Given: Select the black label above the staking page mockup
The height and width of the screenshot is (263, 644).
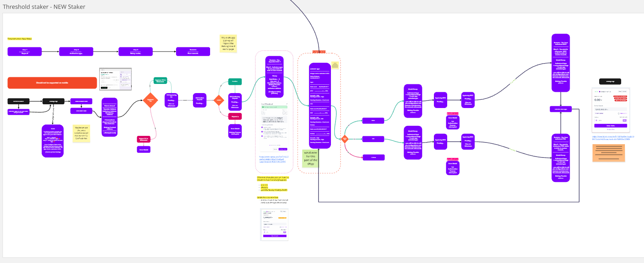Looking at the screenshot, I should pyautogui.click(x=610, y=81).
